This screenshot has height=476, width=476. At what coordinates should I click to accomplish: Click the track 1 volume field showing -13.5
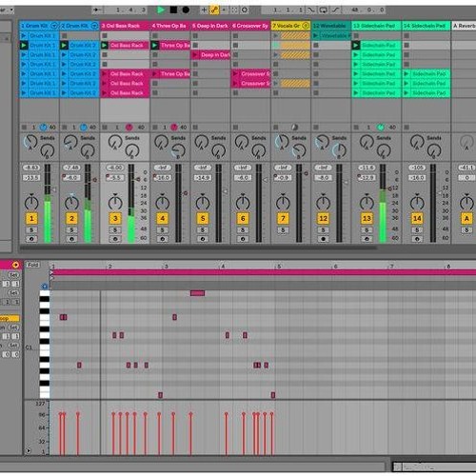[x=31, y=178]
